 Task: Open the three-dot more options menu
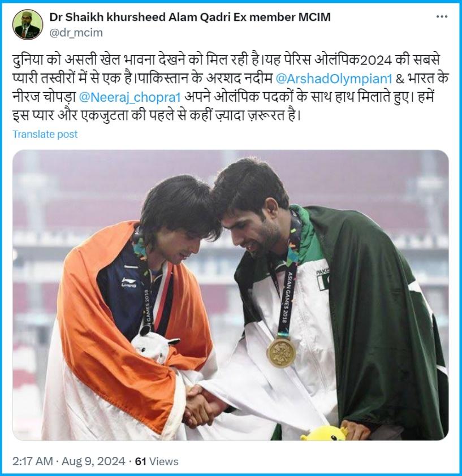(442, 17)
